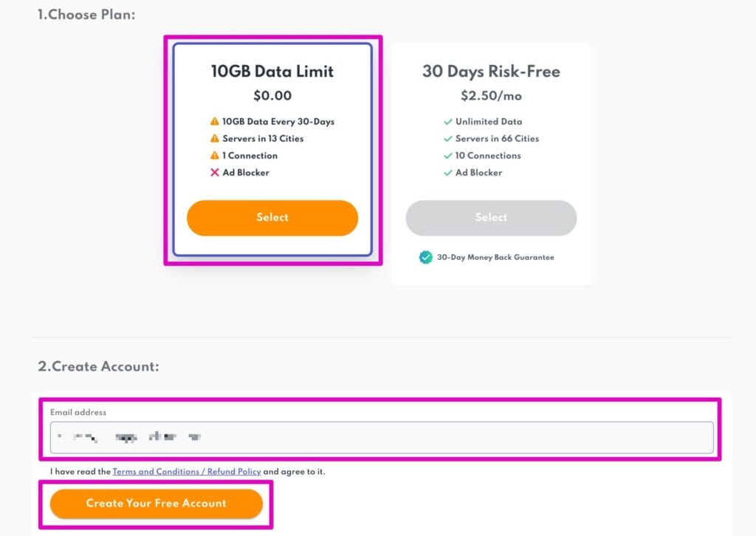Image resolution: width=756 pixels, height=536 pixels.
Task: Click green checkmark beside Servers in 66 Cities
Action: 447,139
